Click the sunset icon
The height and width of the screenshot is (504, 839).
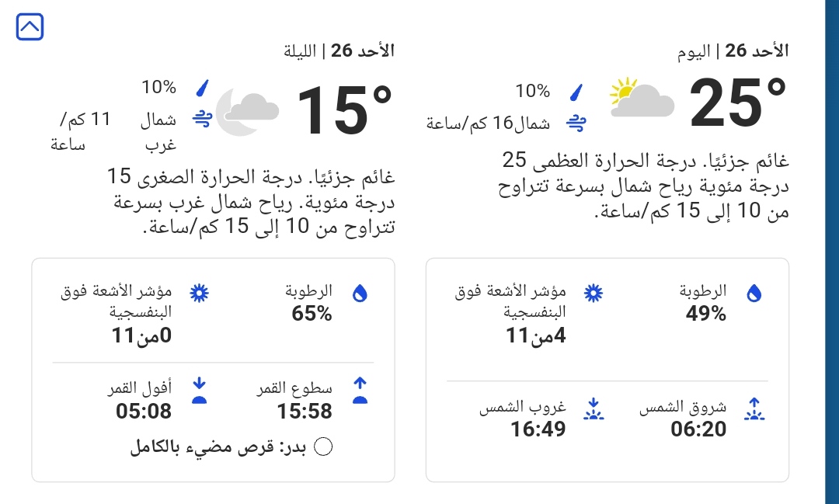593,409
